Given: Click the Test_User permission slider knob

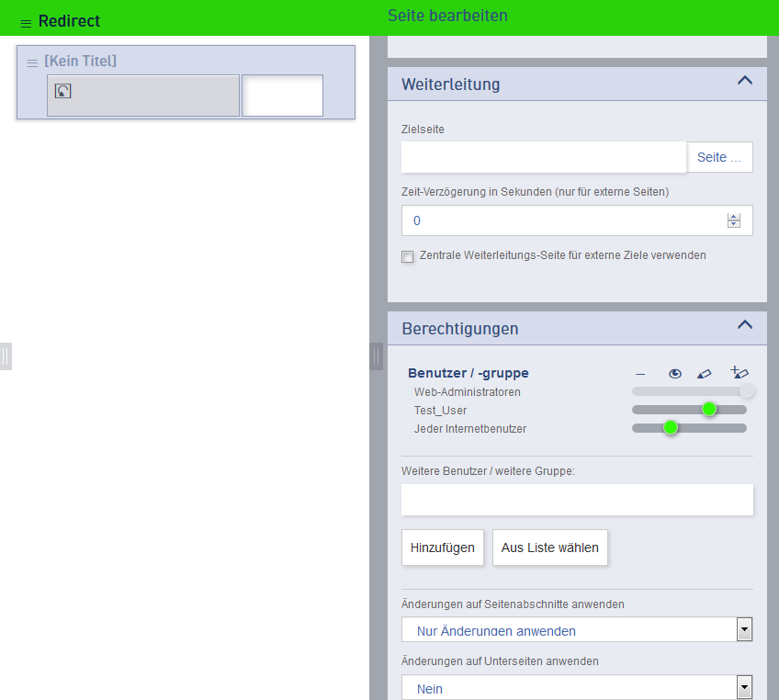Looking at the screenshot, I should (708, 409).
